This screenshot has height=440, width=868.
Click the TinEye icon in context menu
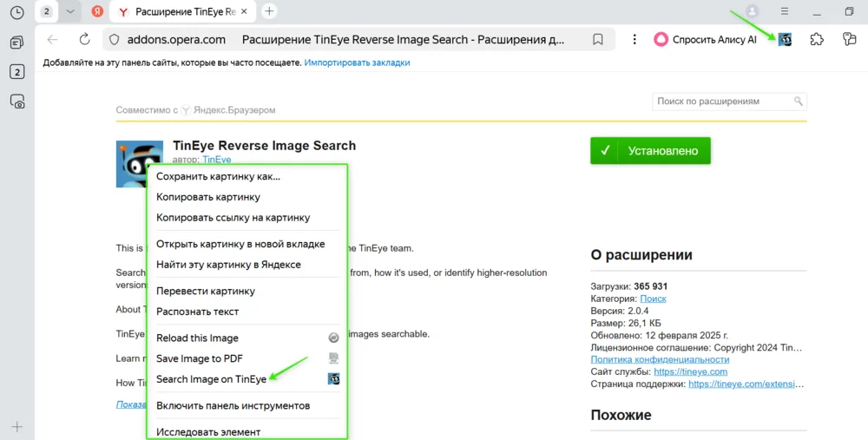(x=333, y=379)
